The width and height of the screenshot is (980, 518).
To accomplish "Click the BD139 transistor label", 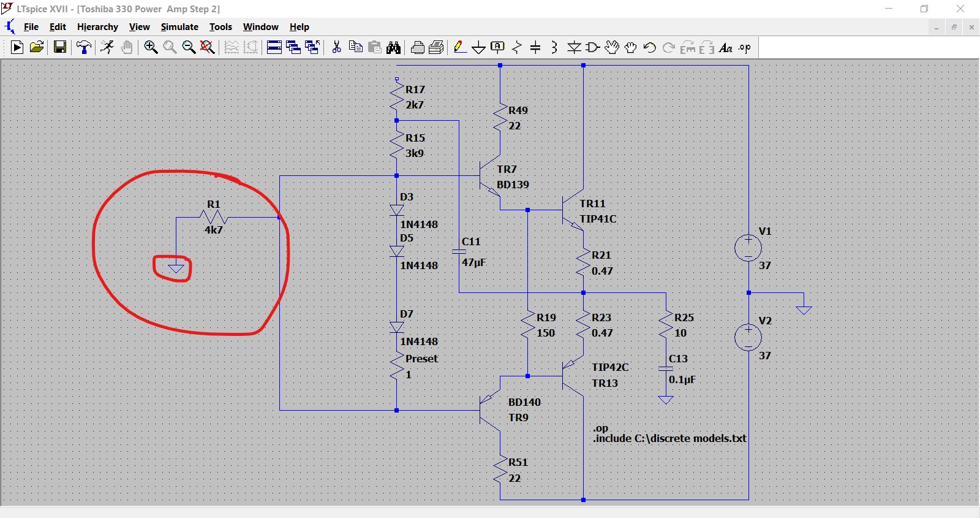I will (513, 185).
